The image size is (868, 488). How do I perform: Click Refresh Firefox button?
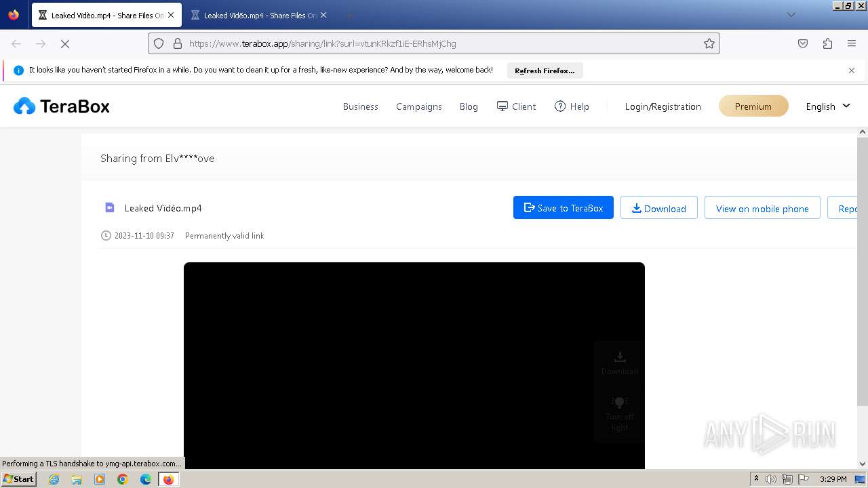click(x=545, y=70)
